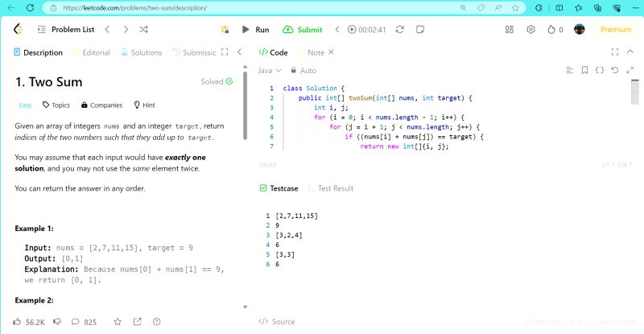Switch to the Editorial tab
Screen dimensions: 644x334
tap(91, 52)
